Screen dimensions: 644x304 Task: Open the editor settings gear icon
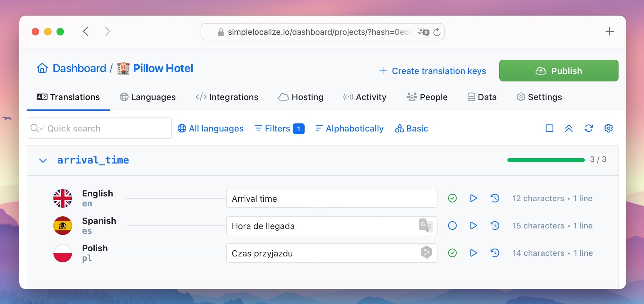pyautogui.click(x=608, y=128)
